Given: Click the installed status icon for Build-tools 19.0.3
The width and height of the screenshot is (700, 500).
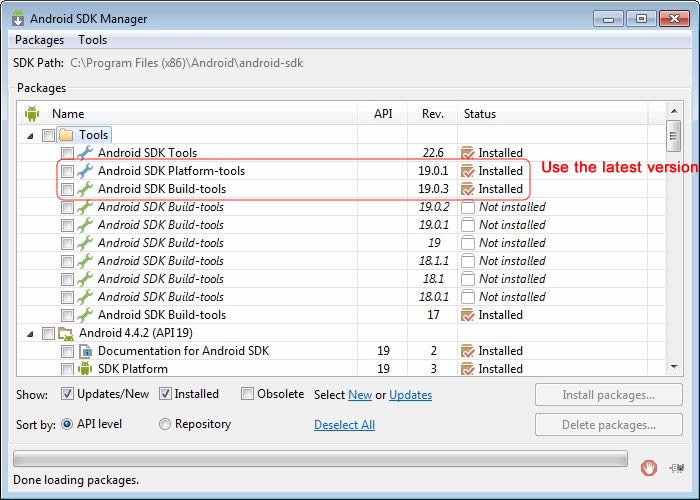Looking at the screenshot, I should tap(467, 189).
